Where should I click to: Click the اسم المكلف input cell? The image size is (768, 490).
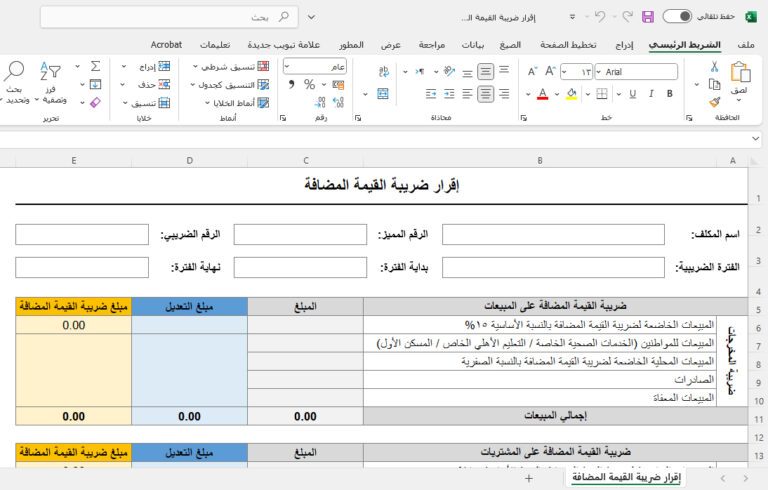pos(553,234)
